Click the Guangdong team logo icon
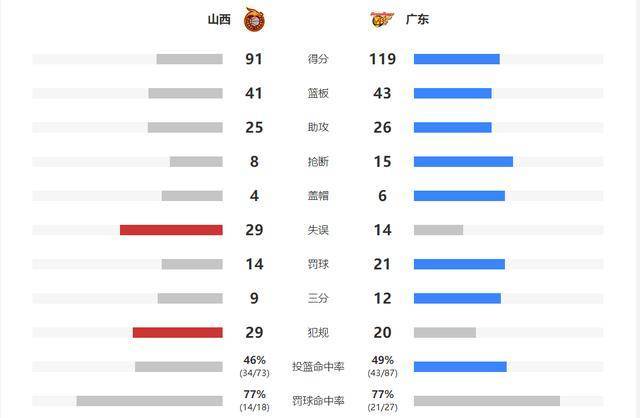 pos(382,19)
